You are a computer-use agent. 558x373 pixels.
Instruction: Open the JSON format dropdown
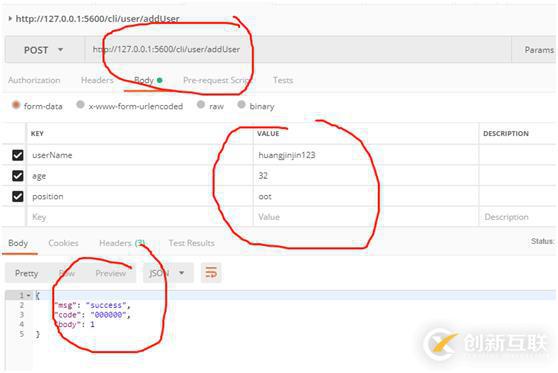pyautogui.click(x=168, y=273)
